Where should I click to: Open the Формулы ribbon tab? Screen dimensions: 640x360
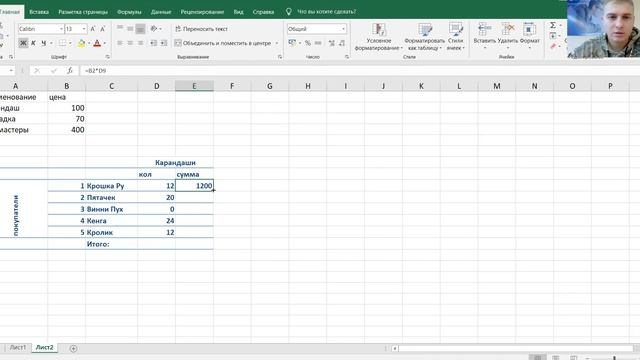129,12
